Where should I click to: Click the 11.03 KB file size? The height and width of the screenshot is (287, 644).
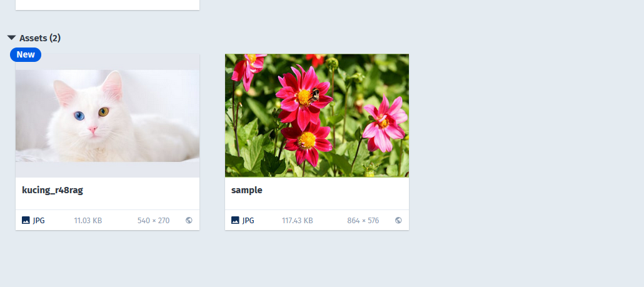coord(88,221)
